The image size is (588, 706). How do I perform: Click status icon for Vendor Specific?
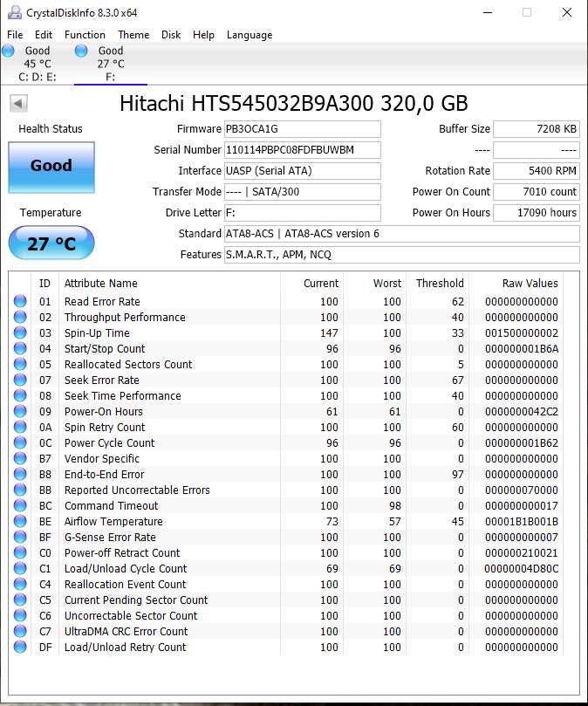[20, 458]
